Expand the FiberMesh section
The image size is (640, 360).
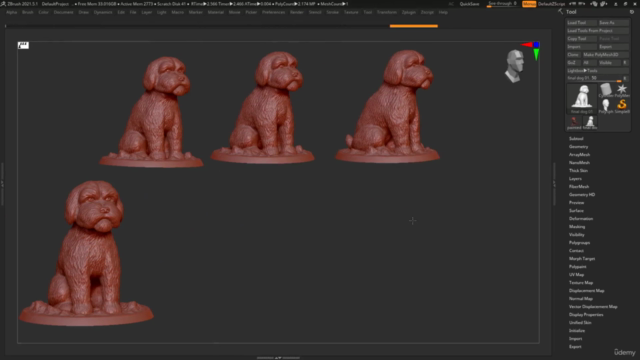[579, 187]
